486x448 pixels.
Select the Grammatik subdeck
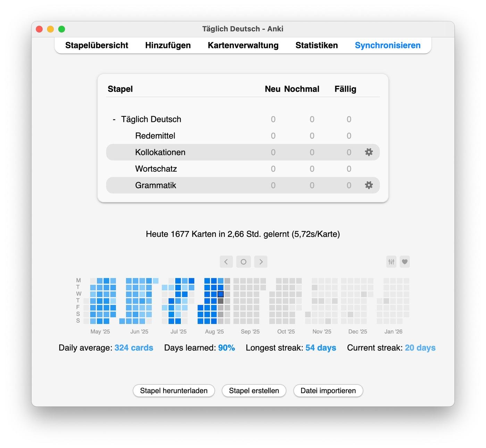pos(156,185)
